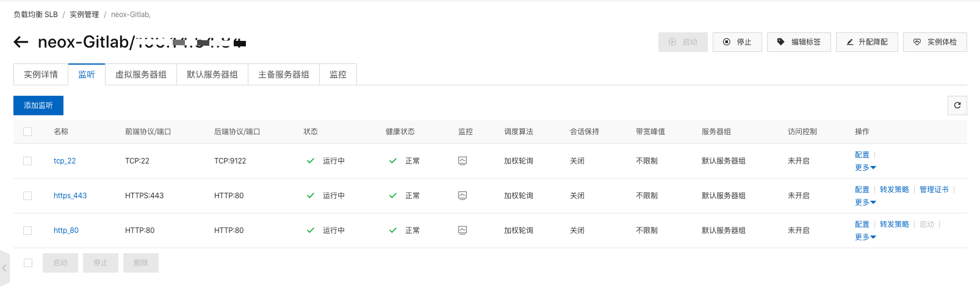Click the 访问控制 column header
980x297 pixels.
[x=802, y=132]
